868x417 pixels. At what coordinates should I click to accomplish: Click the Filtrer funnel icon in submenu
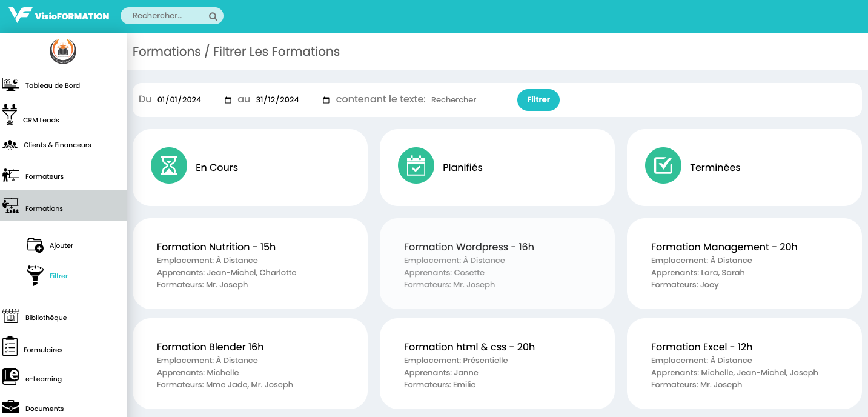click(35, 275)
